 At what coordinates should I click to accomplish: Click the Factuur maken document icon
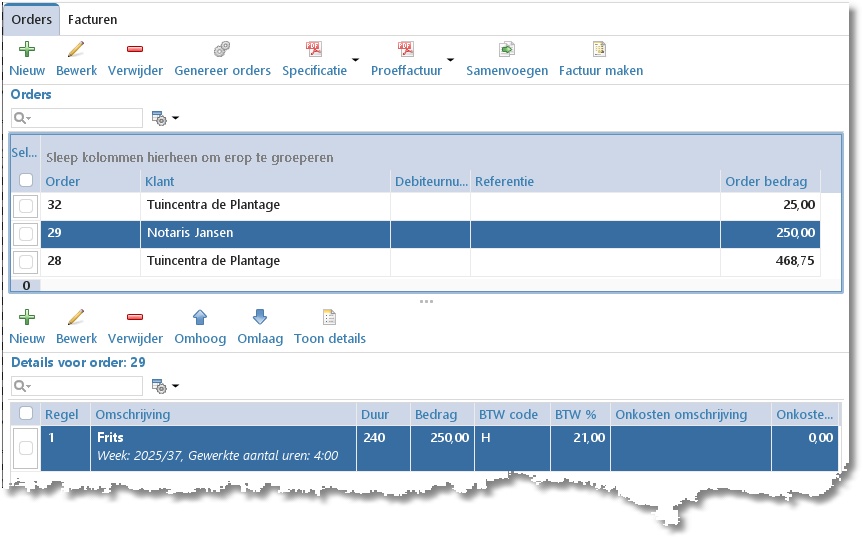click(x=599, y=50)
